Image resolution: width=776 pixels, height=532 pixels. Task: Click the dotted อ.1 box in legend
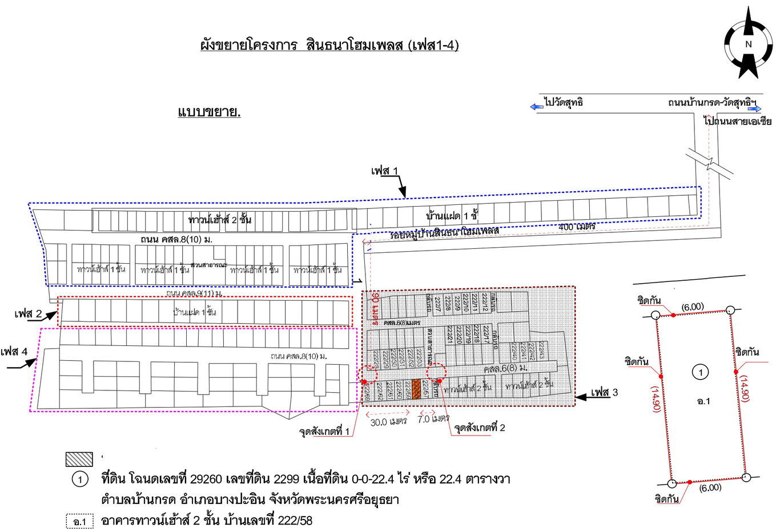pyautogui.click(x=79, y=522)
